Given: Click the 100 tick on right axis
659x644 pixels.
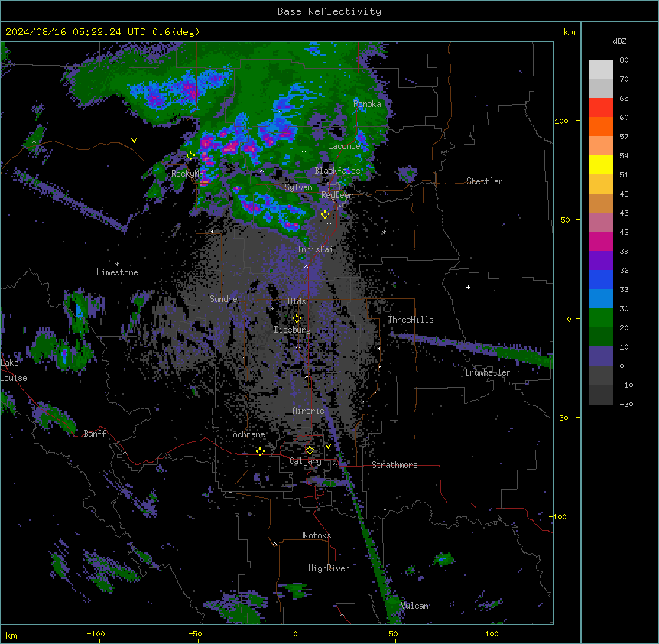Looking at the screenshot, I should coord(561,121).
